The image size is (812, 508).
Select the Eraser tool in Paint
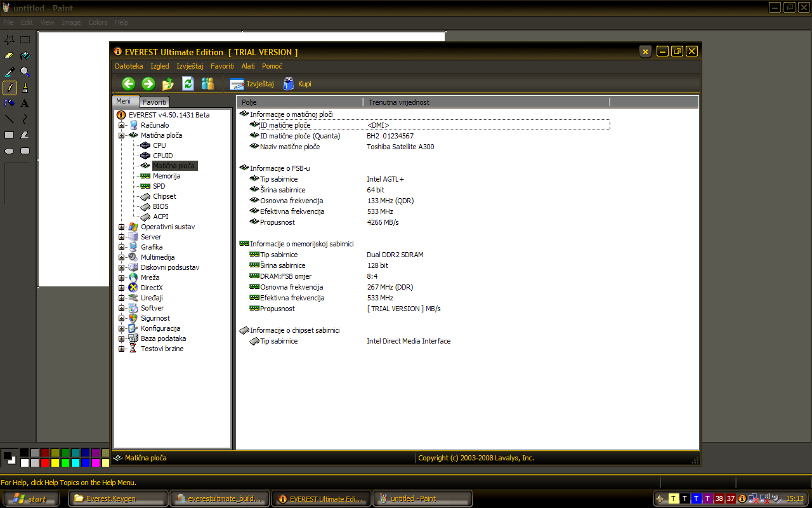tap(10, 56)
